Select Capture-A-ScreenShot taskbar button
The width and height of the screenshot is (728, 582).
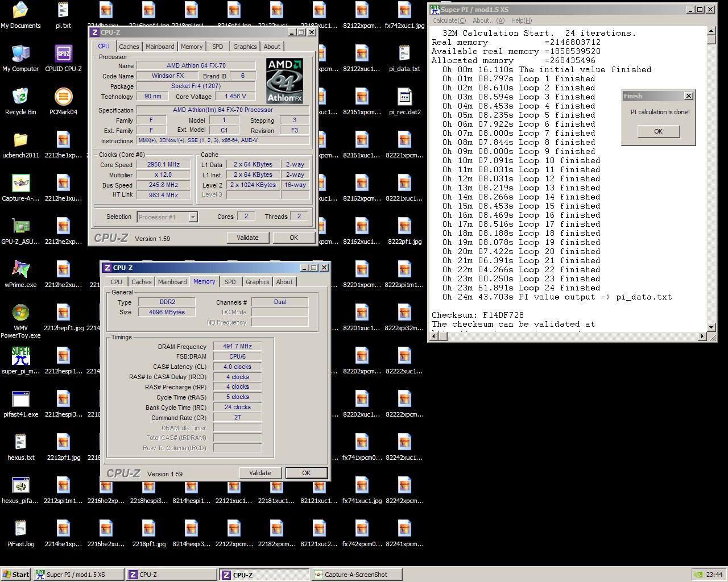coord(357,575)
